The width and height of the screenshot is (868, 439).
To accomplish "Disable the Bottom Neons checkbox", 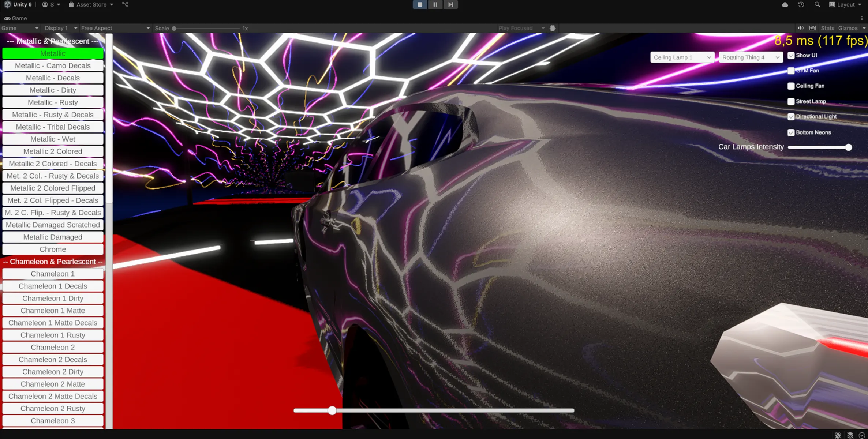I will pyautogui.click(x=791, y=132).
